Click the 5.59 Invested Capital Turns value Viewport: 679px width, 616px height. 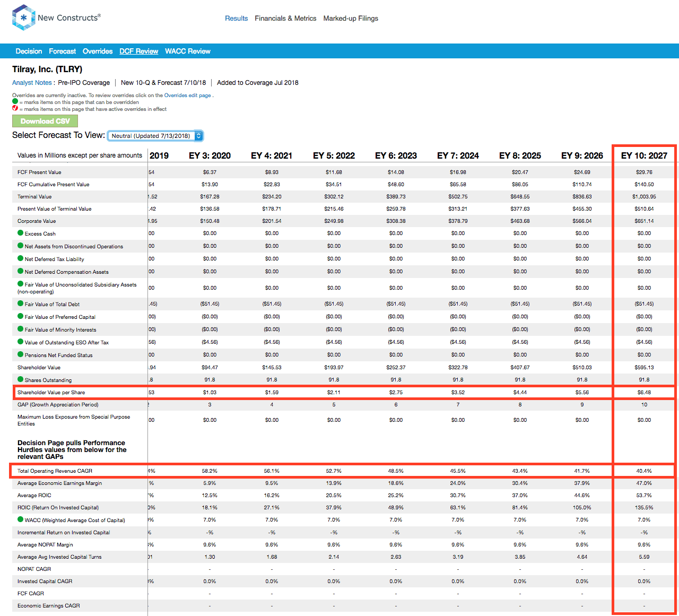tap(644, 557)
